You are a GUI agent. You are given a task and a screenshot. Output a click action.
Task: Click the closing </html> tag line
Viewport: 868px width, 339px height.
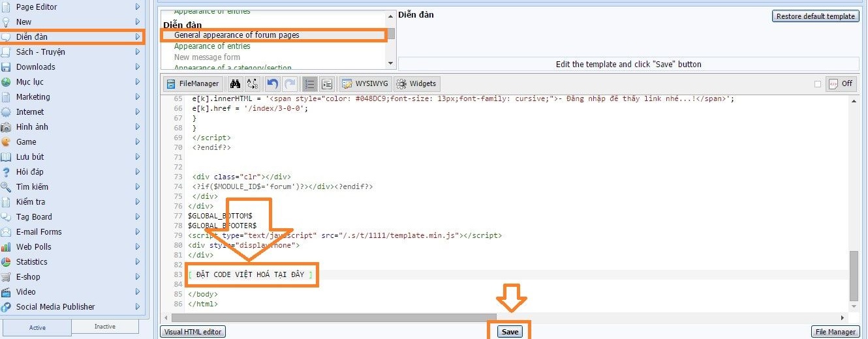(x=203, y=304)
